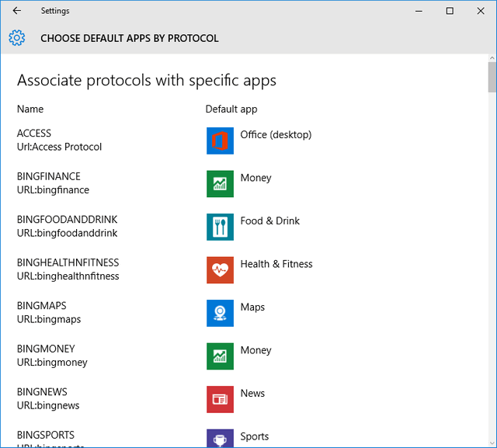Select the Money label for BINGMONEY

(255, 350)
